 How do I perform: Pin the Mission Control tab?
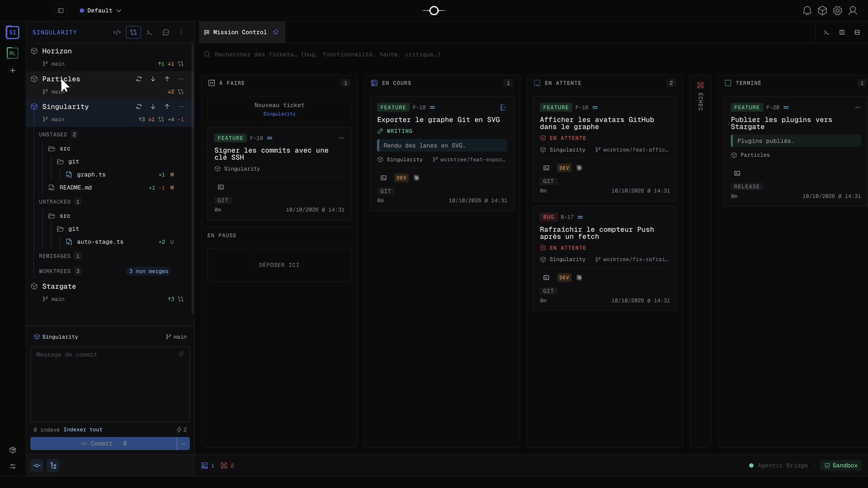[x=276, y=33]
